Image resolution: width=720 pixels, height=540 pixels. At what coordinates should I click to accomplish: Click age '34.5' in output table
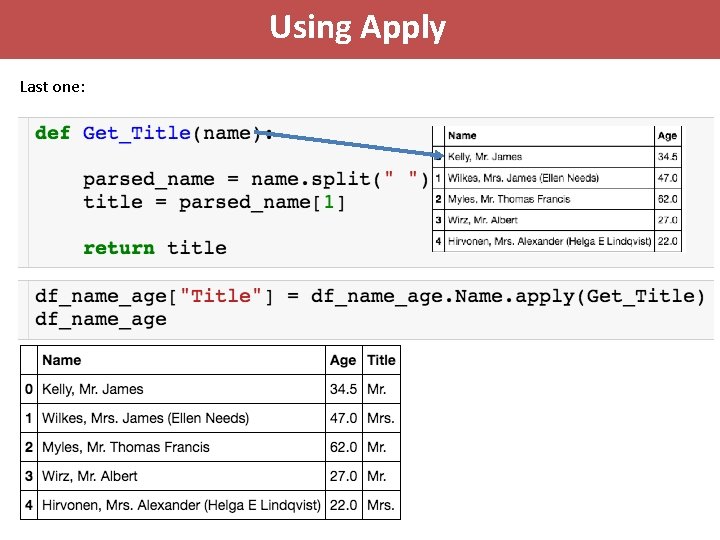343,389
